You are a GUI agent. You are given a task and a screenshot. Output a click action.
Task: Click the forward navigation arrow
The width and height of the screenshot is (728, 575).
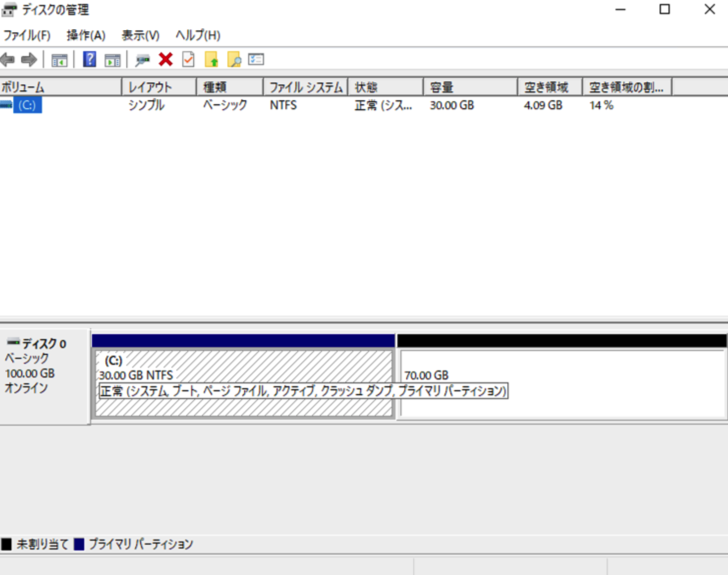[x=28, y=59]
